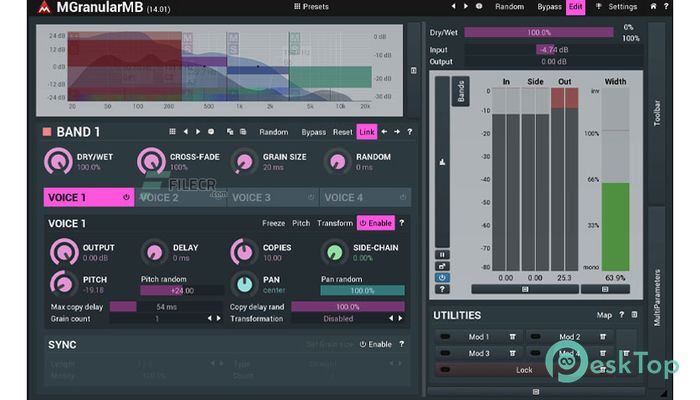Image resolution: width=700 pixels, height=400 pixels.
Task: Click the Band 1 Reset button
Action: point(342,132)
